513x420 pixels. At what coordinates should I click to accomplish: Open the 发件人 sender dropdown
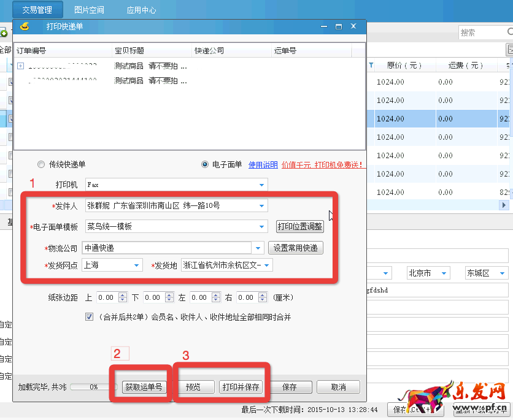tap(262, 205)
